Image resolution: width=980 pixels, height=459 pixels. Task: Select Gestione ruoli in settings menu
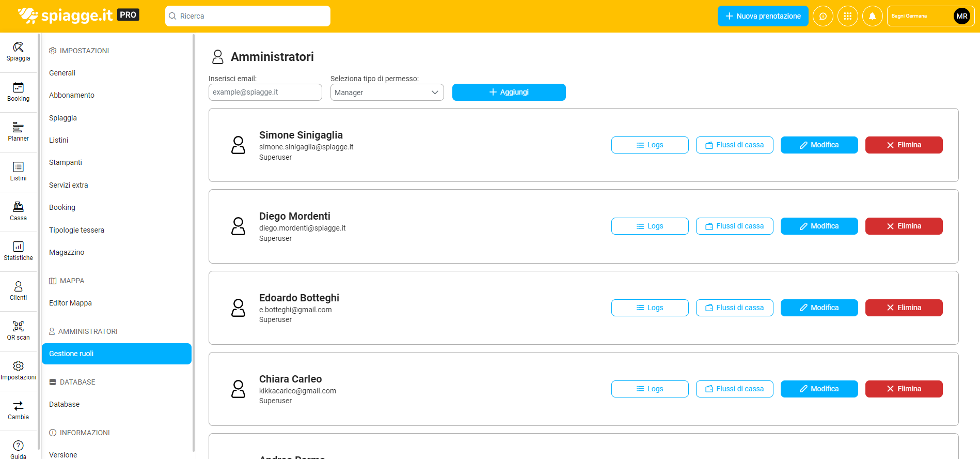pyautogui.click(x=117, y=354)
